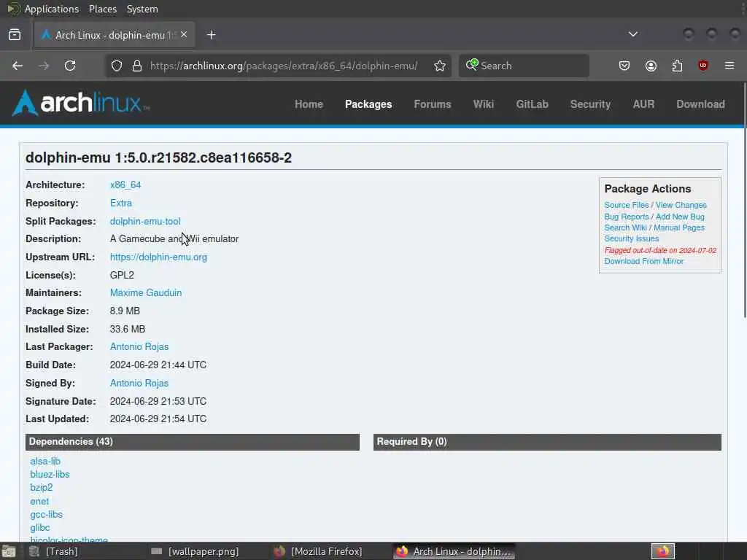
Task: Open the Security Issues link
Action: click(632, 238)
